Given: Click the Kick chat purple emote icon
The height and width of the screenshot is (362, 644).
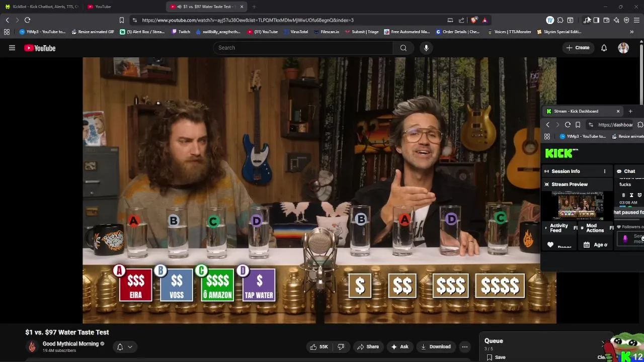Looking at the screenshot, I should click(x=625, y=239).
